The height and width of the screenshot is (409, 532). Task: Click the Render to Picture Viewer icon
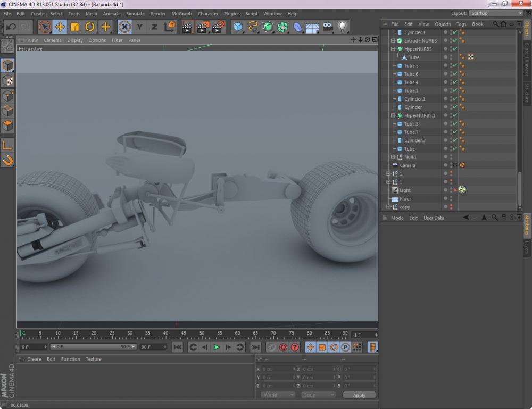tap(203, 27)
